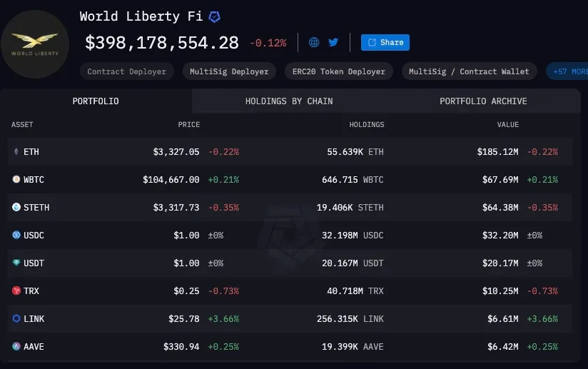Click the STETH price $3,317.73
This screenshot has width=588, height=369.
tap(176, 208)
